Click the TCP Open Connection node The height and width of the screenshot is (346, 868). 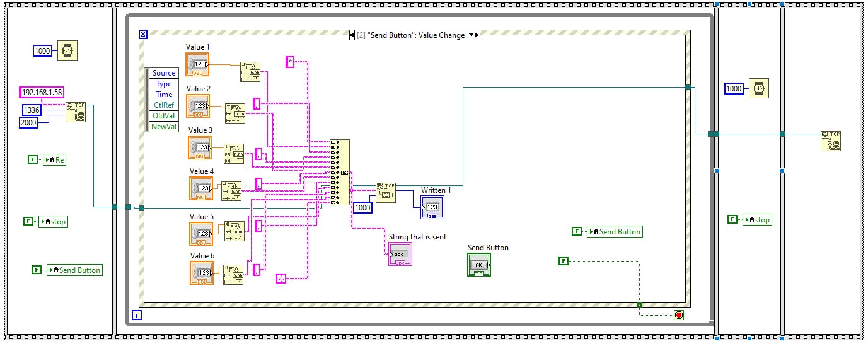(x=76, y=112)
